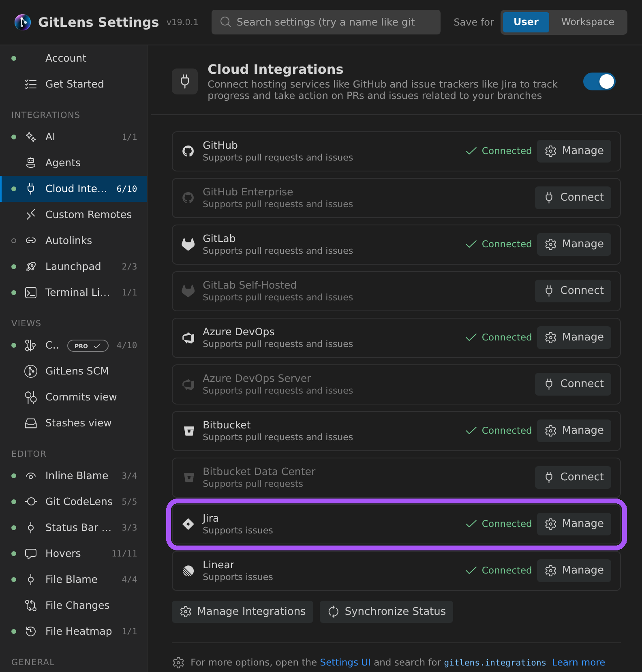Open the Account settings section

pyautogui.click(x=73, y=58)
